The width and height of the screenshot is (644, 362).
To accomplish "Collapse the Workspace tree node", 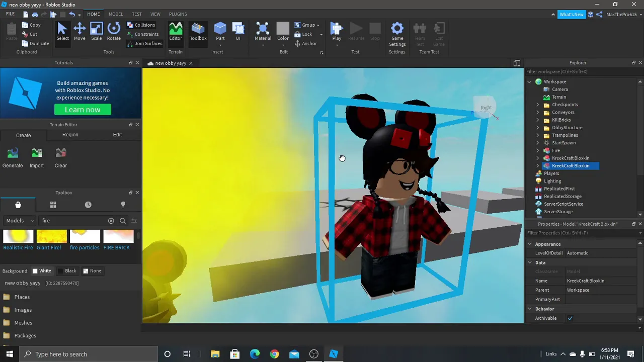I will click(529, 81).
